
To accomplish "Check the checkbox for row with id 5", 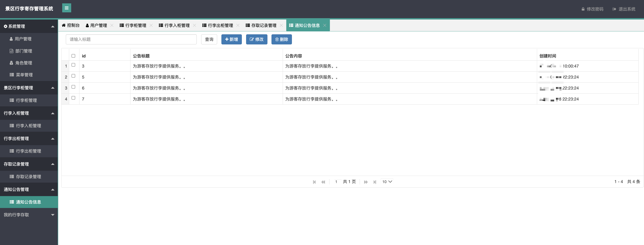I will coord(73,76).
